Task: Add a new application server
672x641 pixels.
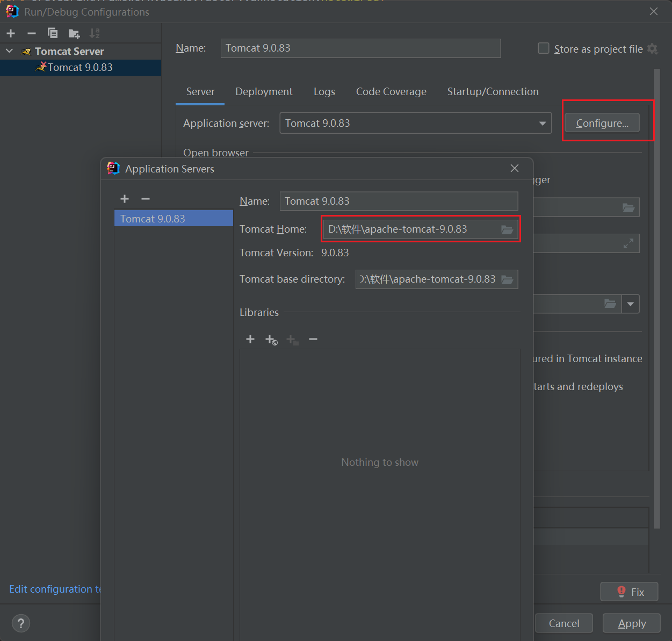Action: [125, 199]
